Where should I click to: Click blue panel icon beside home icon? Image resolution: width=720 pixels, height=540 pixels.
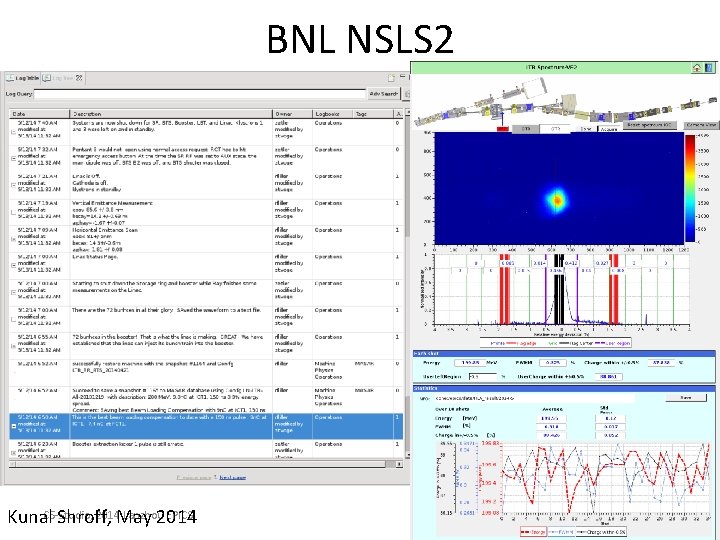click(709, 68)
